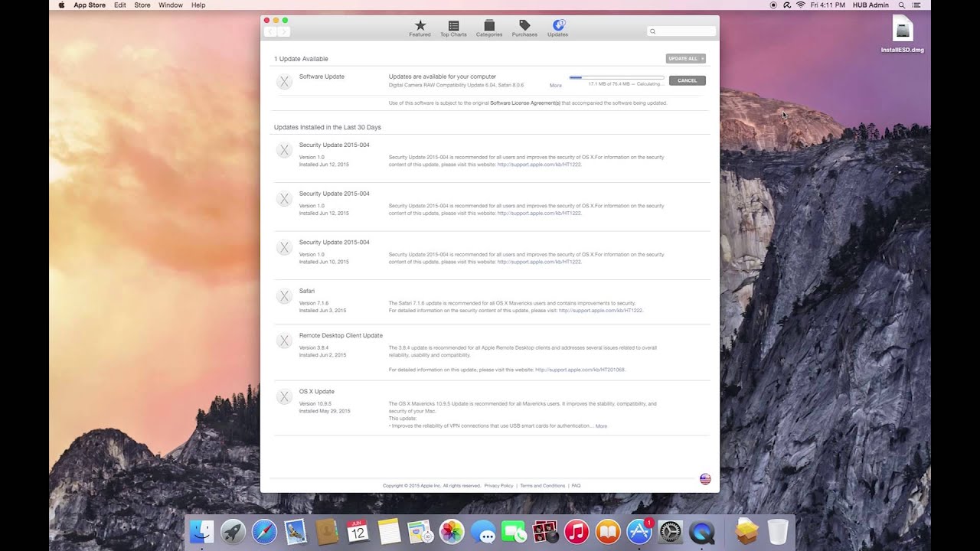Open iBooks in the Dock
The width and height of the screenshot is (980, 551).
pos(608,532)
